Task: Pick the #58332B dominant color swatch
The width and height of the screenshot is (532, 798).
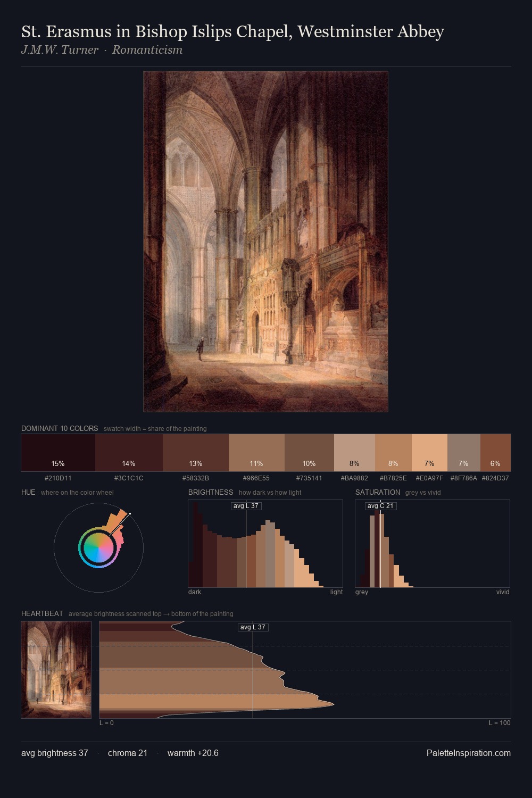Action: pyautogui.click(x=196, y=453)
